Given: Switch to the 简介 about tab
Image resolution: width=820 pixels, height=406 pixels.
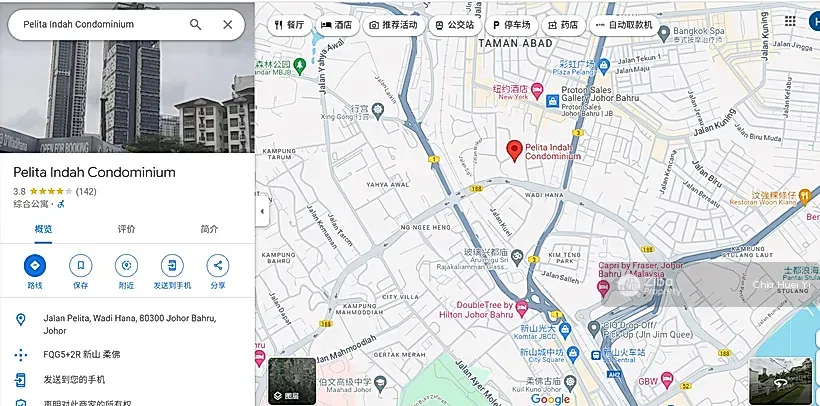Looking at the screenshot, I should click(x=209, y=229).
